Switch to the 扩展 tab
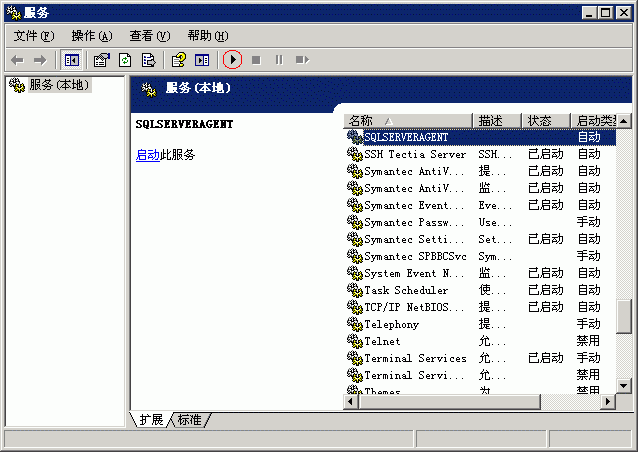This screenshot has width=638, height=452. coord(151,420)
